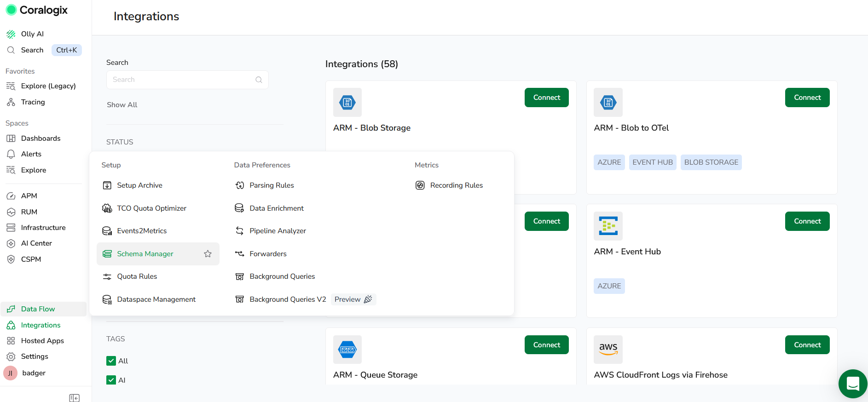The width and height of the screenshot is (868, 402).
Task: Open Background Queries V2 preview
Action: [x=305, y=299]
